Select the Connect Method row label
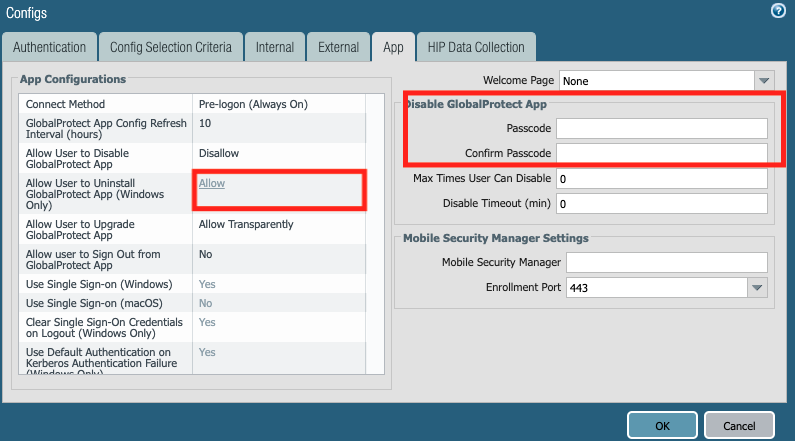This screenshot has height=441, width=795. (65, 104)
